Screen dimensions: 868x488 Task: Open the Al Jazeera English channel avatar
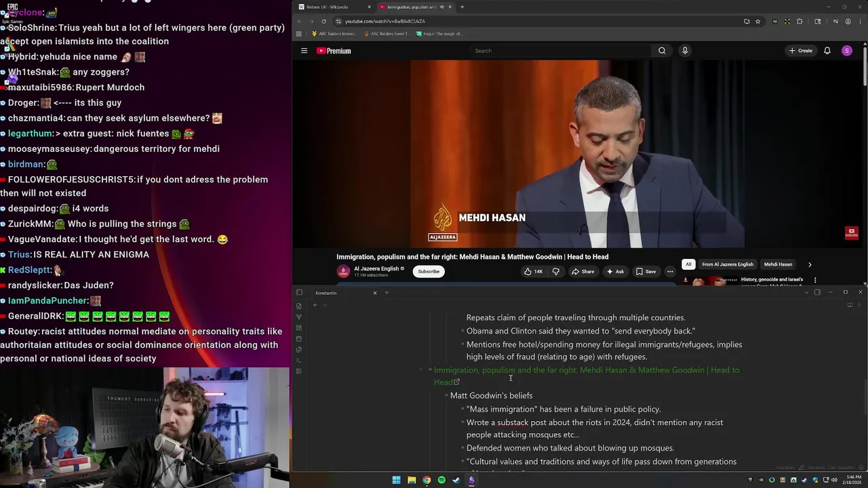[x=343, y=271]
